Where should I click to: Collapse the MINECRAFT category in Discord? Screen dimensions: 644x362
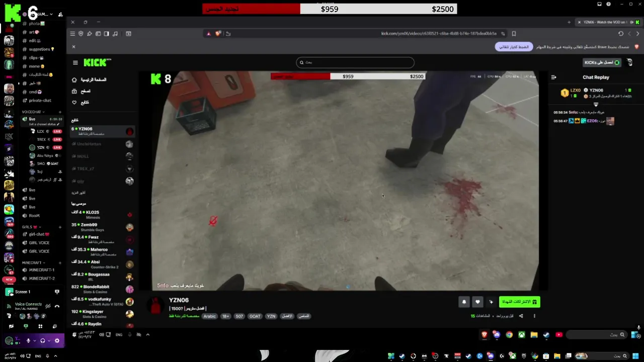33,262
